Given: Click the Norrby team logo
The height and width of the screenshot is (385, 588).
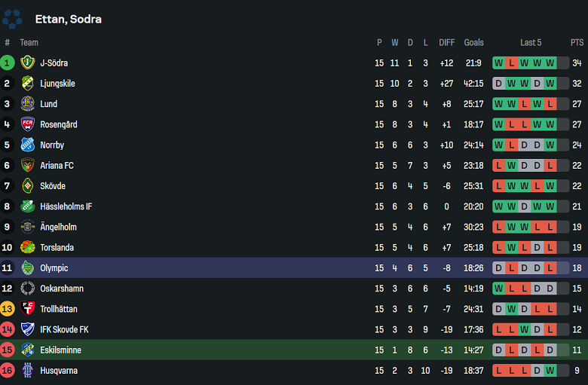Looking at the screenshot, I should tap(28, 145).
